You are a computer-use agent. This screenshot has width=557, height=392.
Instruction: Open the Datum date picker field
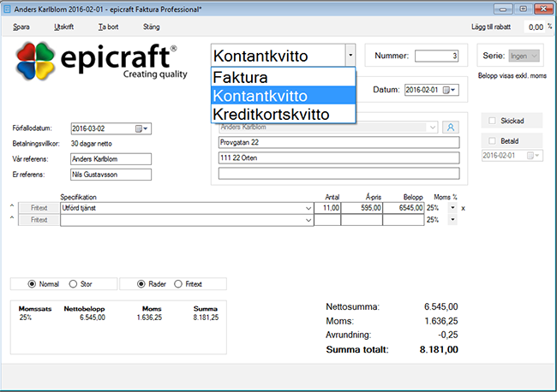click(432, 90)
